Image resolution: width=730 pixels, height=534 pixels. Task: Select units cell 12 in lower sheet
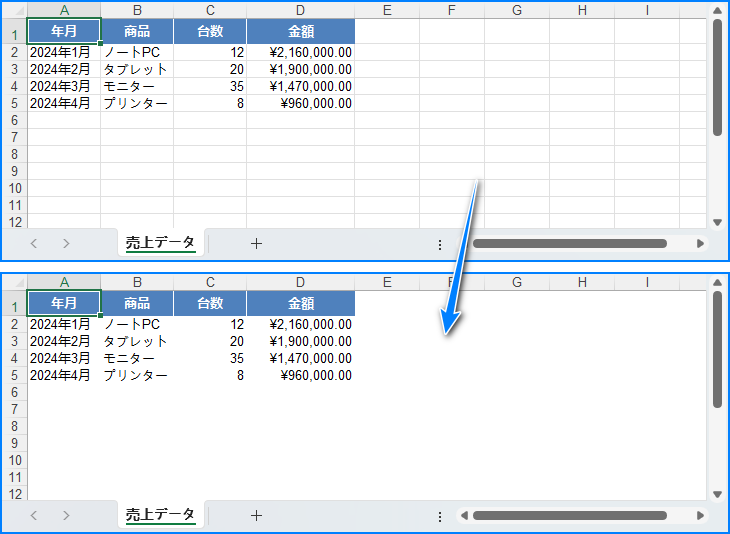pyautogui.click(x=210, y=324)
